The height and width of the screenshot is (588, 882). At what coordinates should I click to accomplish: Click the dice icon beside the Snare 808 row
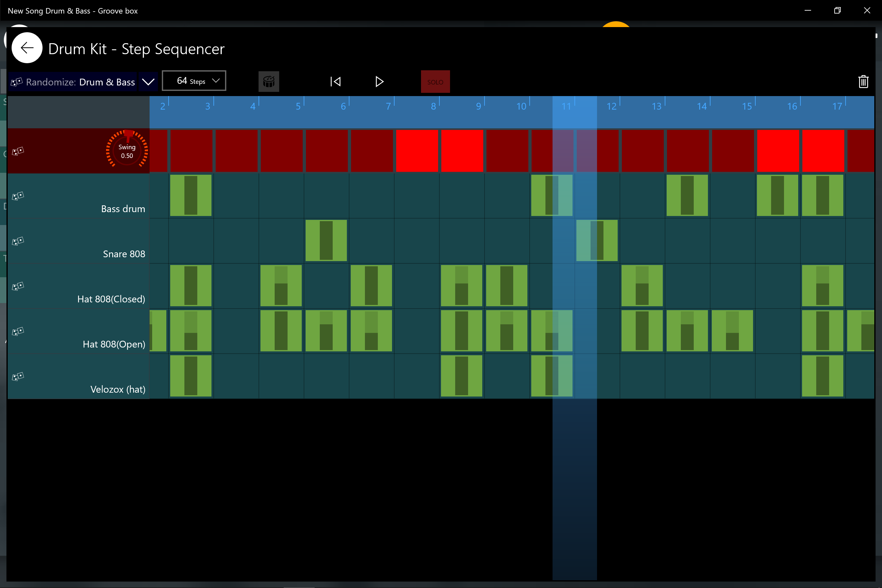(18, 241)
